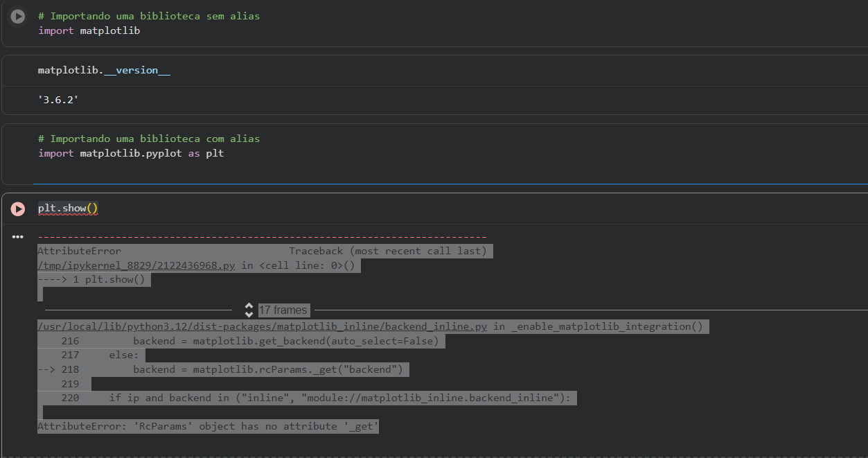Viewport: 868px width, 458px height.
Task: Click the plt.show() code text
Action: click(x=68, y=208)
